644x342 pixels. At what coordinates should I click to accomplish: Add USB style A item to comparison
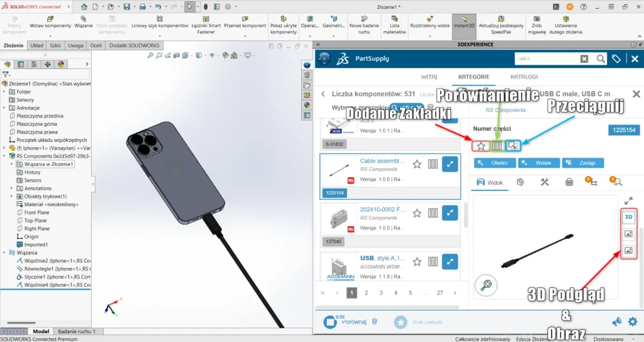pos(433,262)
